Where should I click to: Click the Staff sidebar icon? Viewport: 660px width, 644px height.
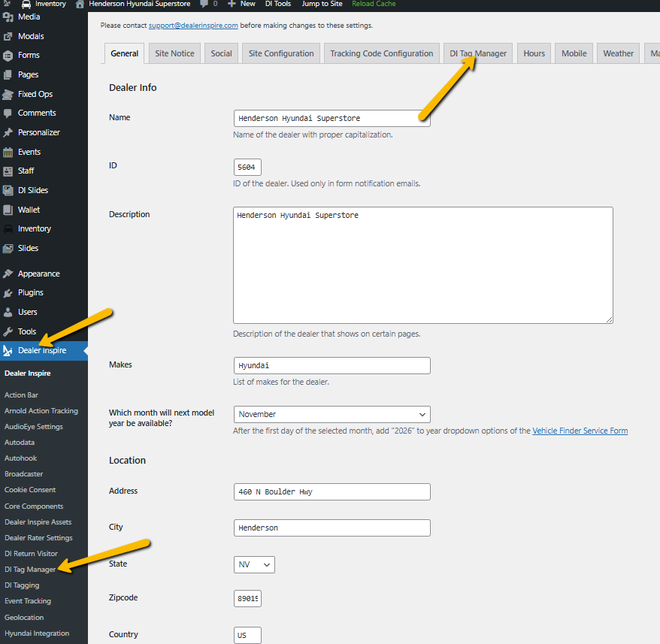pos(8,171)
